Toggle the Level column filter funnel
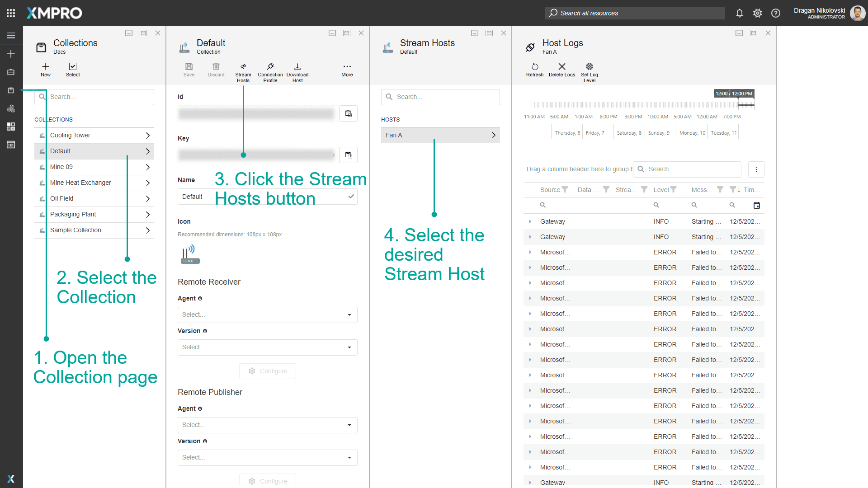 673,189
